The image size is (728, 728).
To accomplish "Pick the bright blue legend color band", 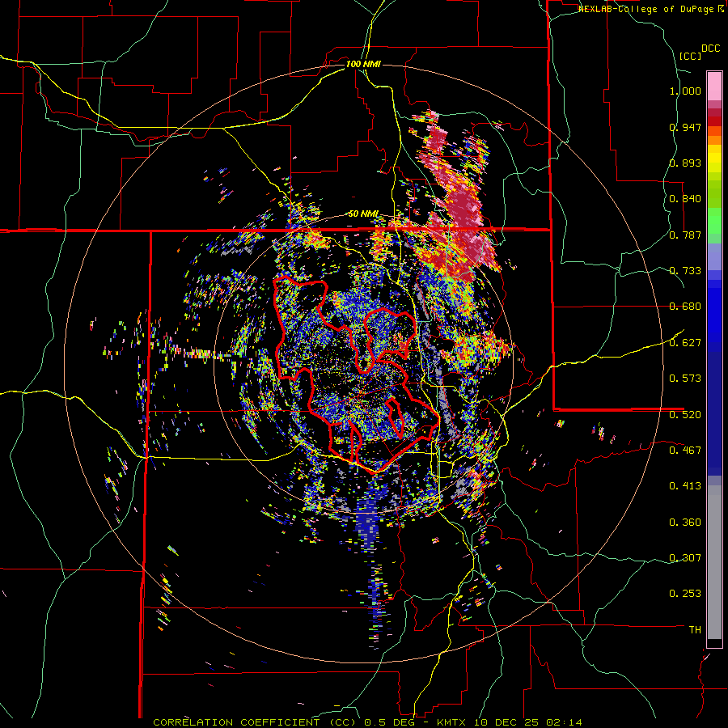I will pos(714,311).
